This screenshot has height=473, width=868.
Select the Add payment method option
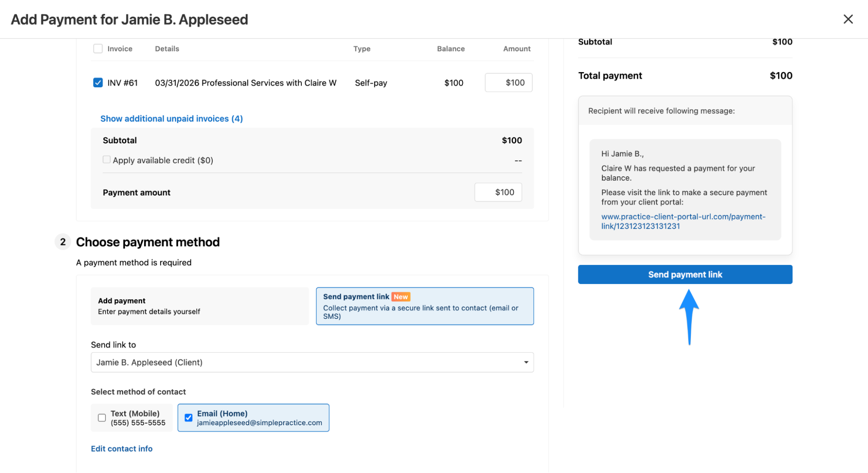200,306
